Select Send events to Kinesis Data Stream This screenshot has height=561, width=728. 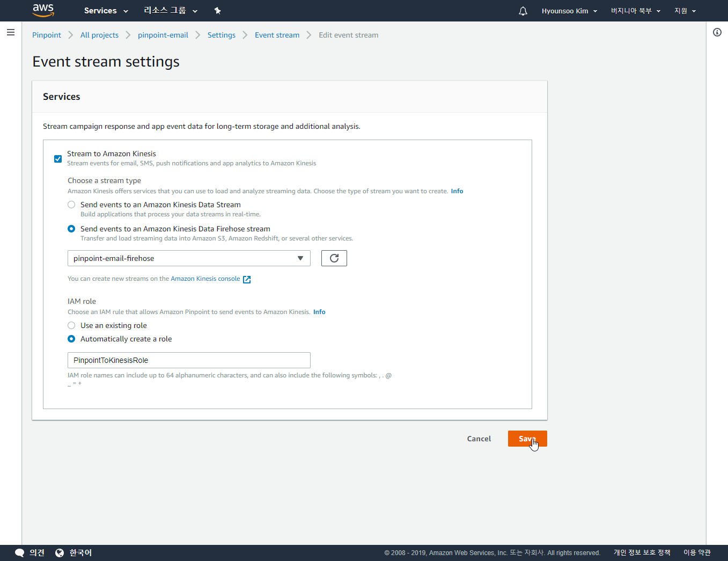pyautogui.click(x=71, y=205)
